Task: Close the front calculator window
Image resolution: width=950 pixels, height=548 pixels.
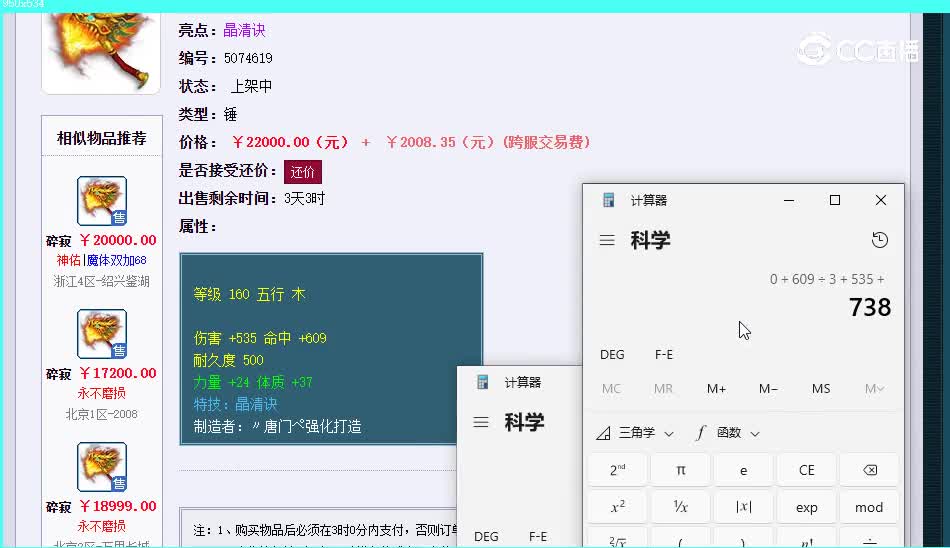Action: coord(881,200)
